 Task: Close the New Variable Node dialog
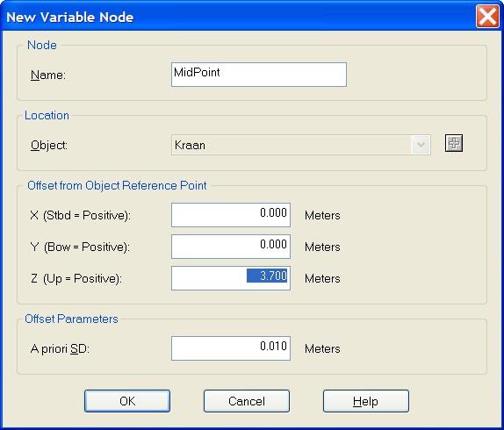click(x=487, y=16)
